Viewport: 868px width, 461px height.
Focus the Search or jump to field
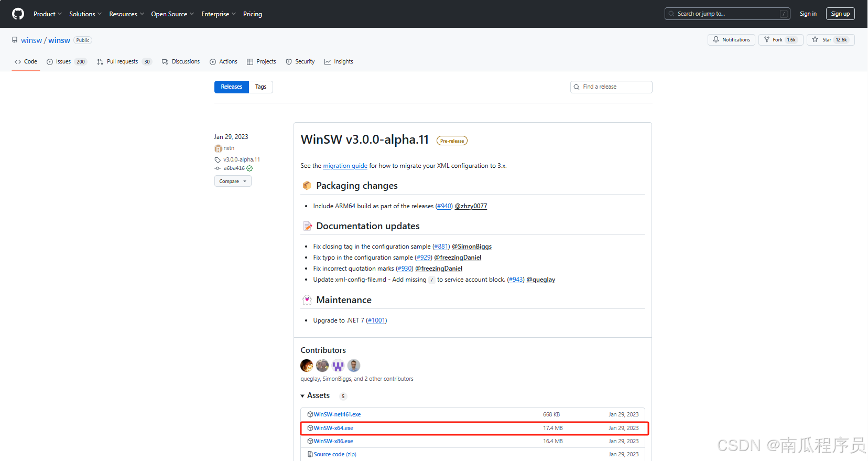click(728, 14)
